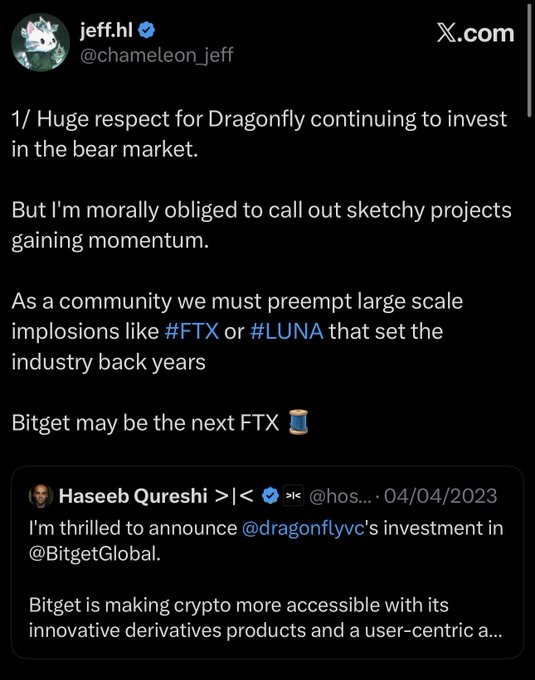Open the #FTX hashtag
The width and height of the screenshot is (535, 680).
192,331
